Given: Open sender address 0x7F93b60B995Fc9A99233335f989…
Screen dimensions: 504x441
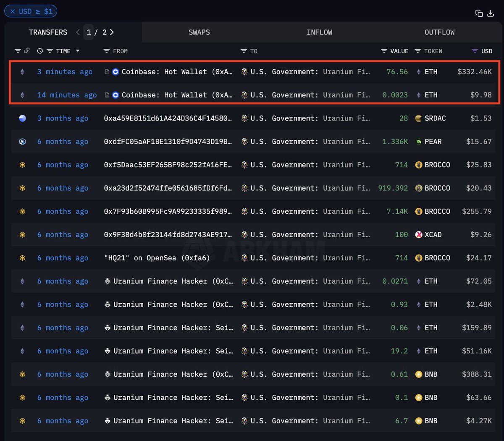Looking at the screenshot, I should pos(168,212).
